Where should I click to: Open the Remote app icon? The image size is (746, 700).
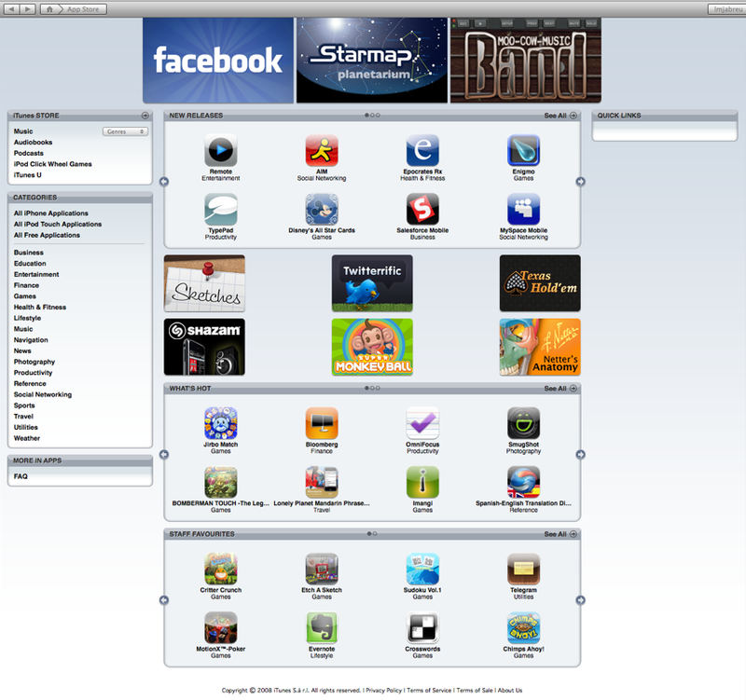[221, 150]
